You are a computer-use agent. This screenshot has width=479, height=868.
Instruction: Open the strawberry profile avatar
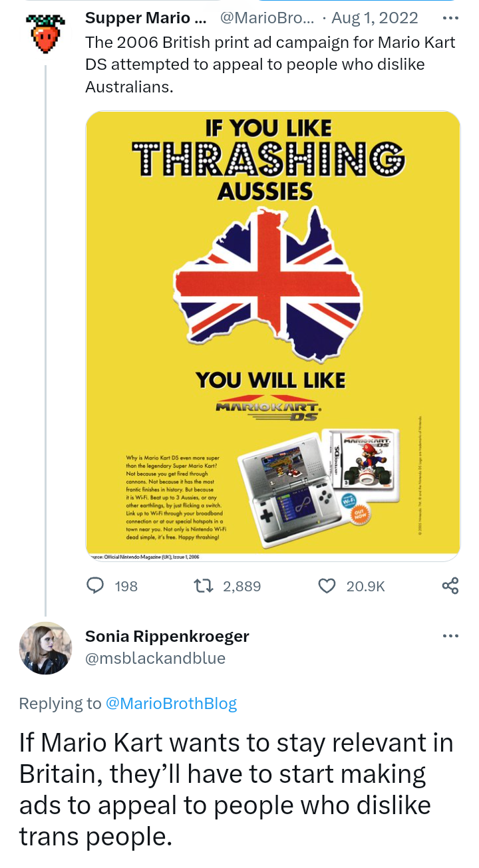tap(45, 33)
